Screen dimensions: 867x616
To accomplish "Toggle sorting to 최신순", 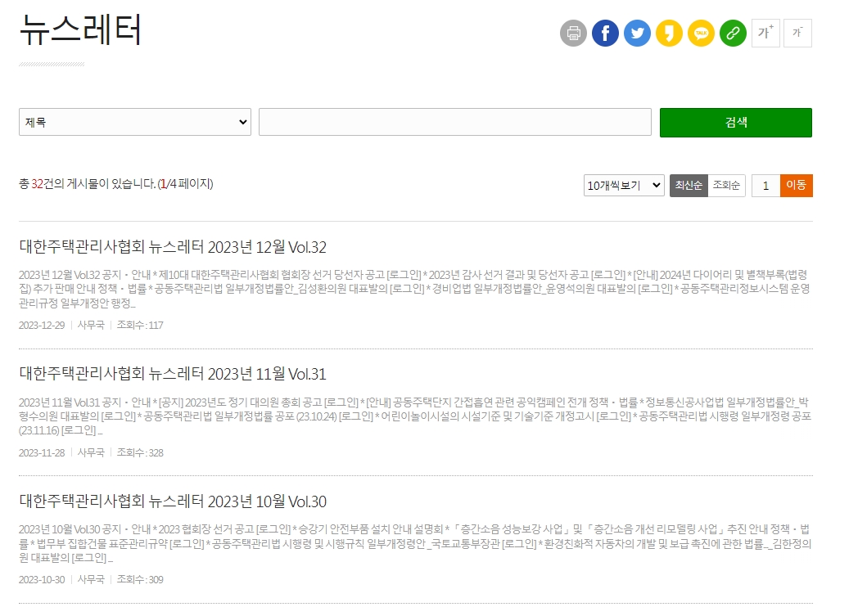I will 689,185.
